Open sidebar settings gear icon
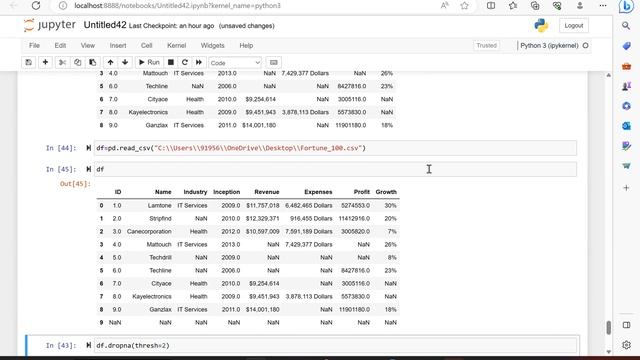 coord(626,345)
